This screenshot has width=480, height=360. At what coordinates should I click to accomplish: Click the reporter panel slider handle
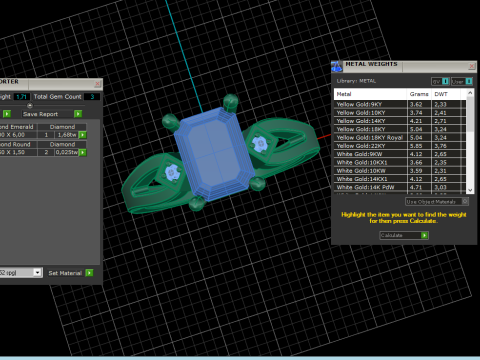point(30,105)
